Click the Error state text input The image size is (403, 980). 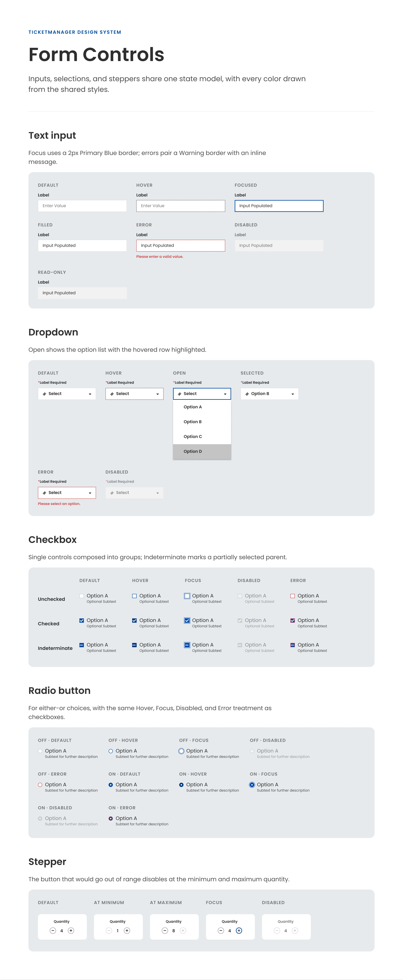click(x=181, y=246)
